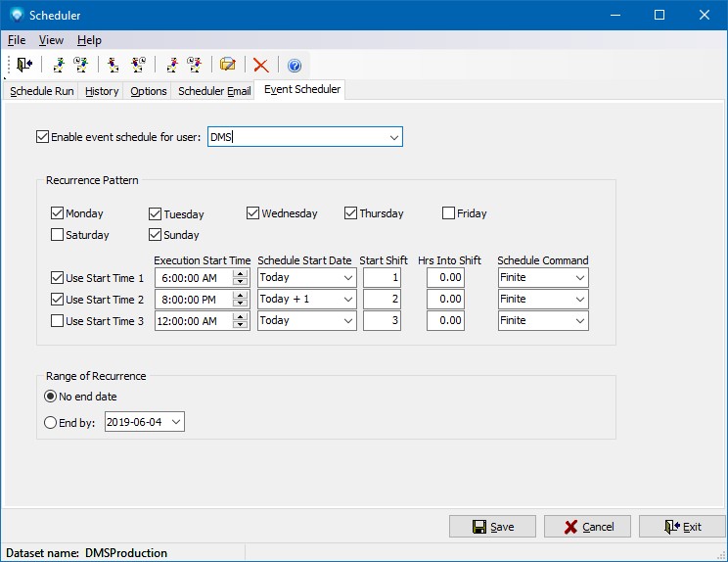Click the Scheduler app icon in title bar

pos(16,16)
